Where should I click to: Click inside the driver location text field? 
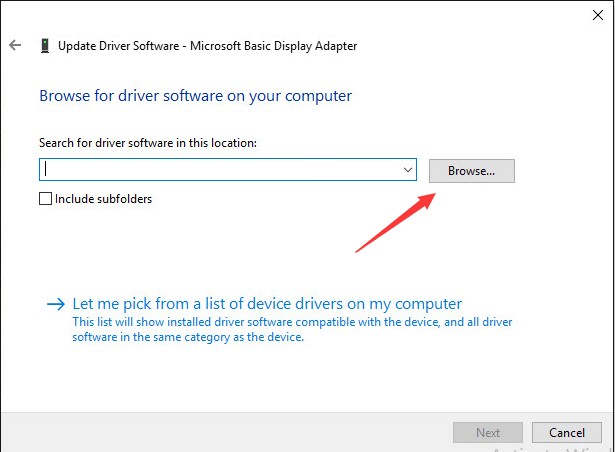pyautogui.click(x=220, y=171)
